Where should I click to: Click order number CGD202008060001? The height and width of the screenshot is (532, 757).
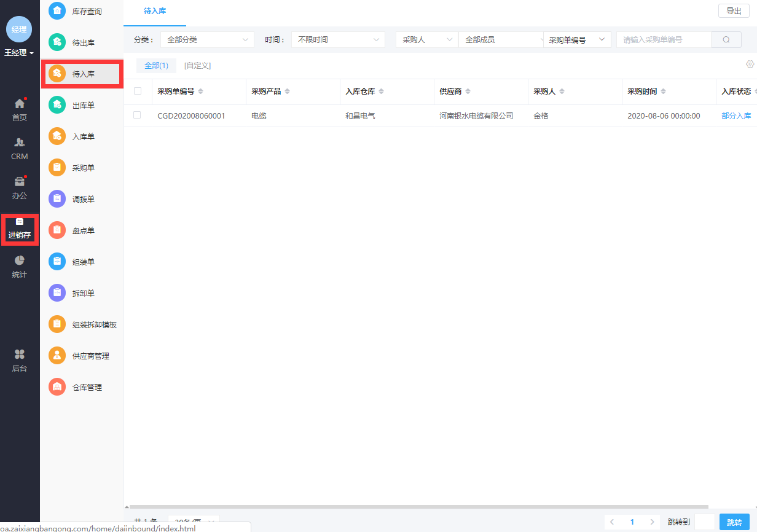coord(191,115)
